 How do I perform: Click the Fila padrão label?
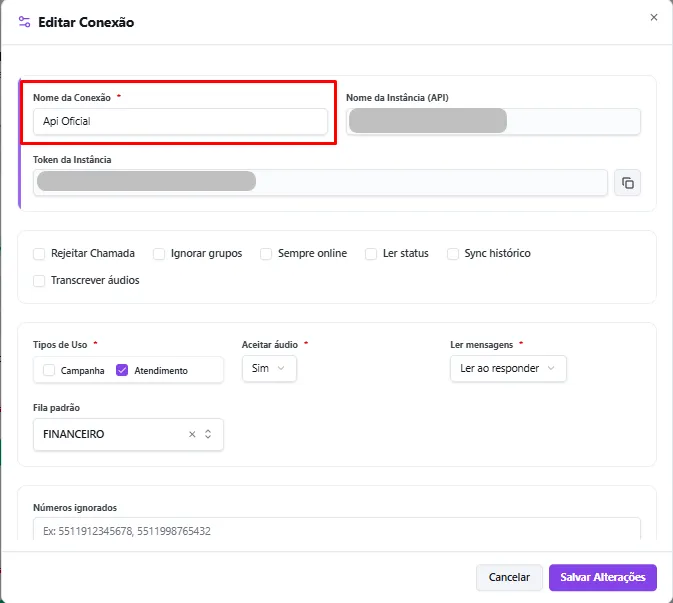(x=56, y=408)
